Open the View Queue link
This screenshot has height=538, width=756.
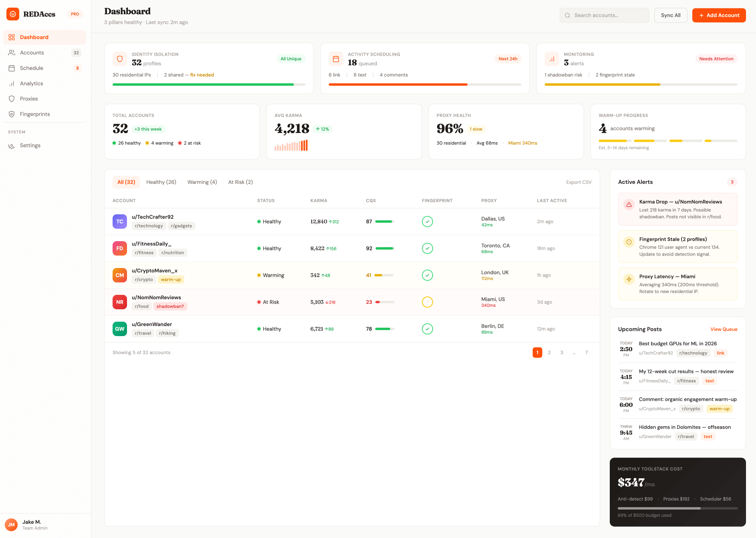click(724, 329)
